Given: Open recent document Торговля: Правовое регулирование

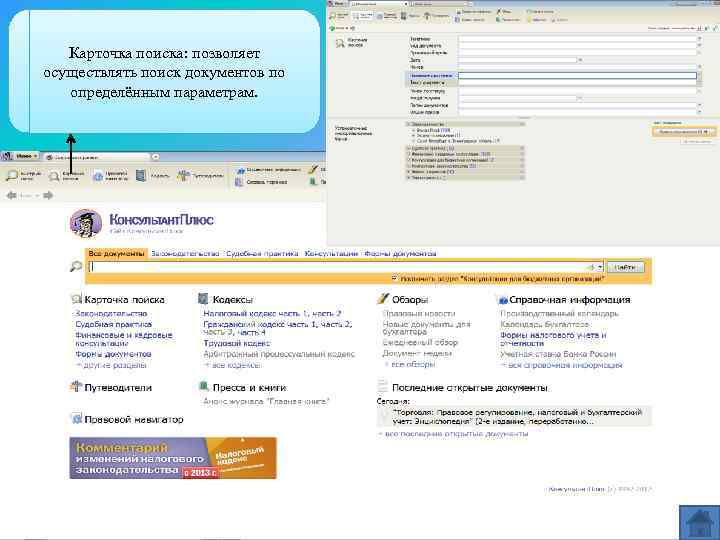Looking at the screenshot, I should (514, 416).
